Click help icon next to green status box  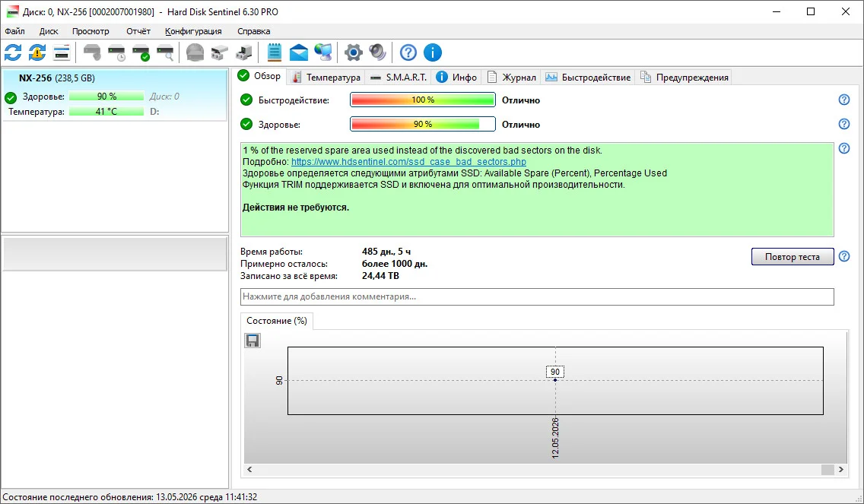(x=844, y=148)
